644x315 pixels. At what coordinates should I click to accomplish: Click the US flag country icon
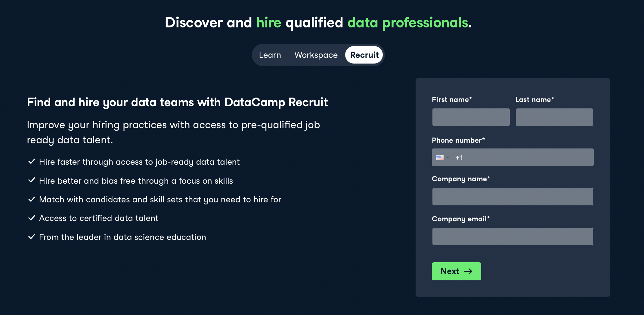point(440,157)
